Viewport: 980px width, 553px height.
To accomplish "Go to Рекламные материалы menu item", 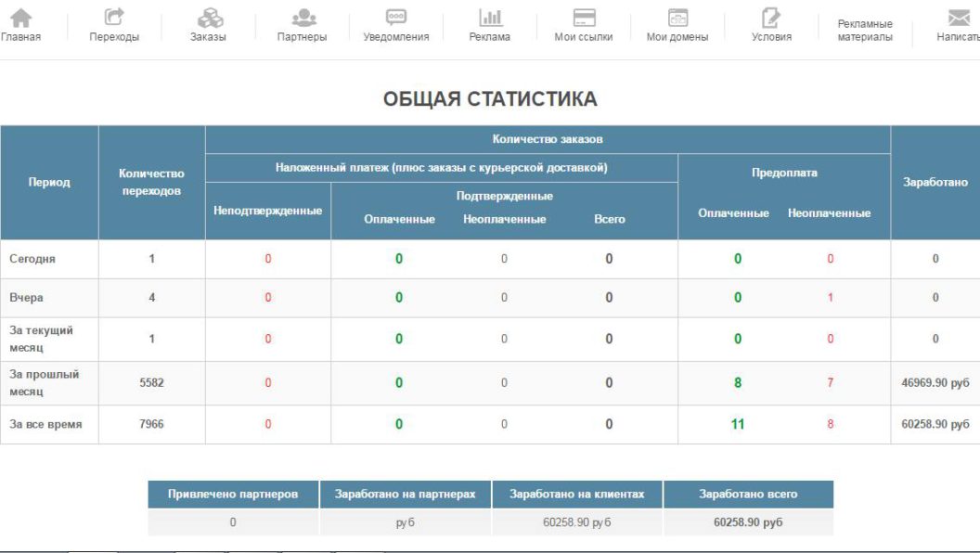I will pos(864,31).
